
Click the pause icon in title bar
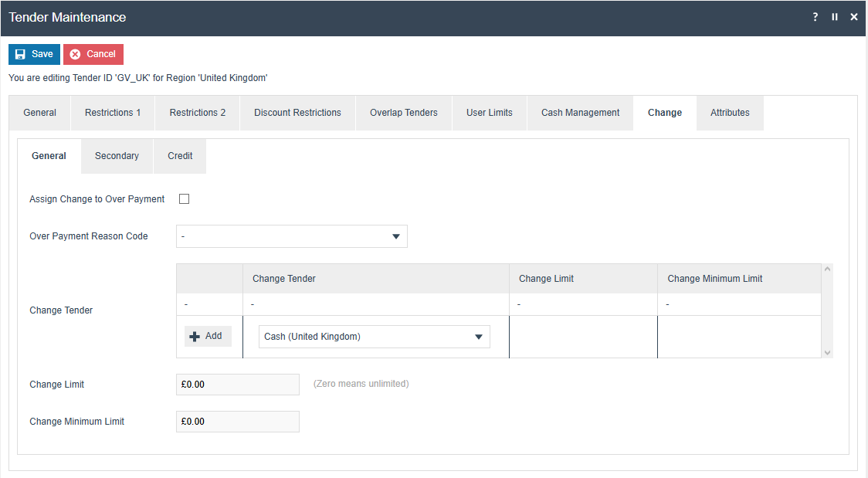(834, 17)
